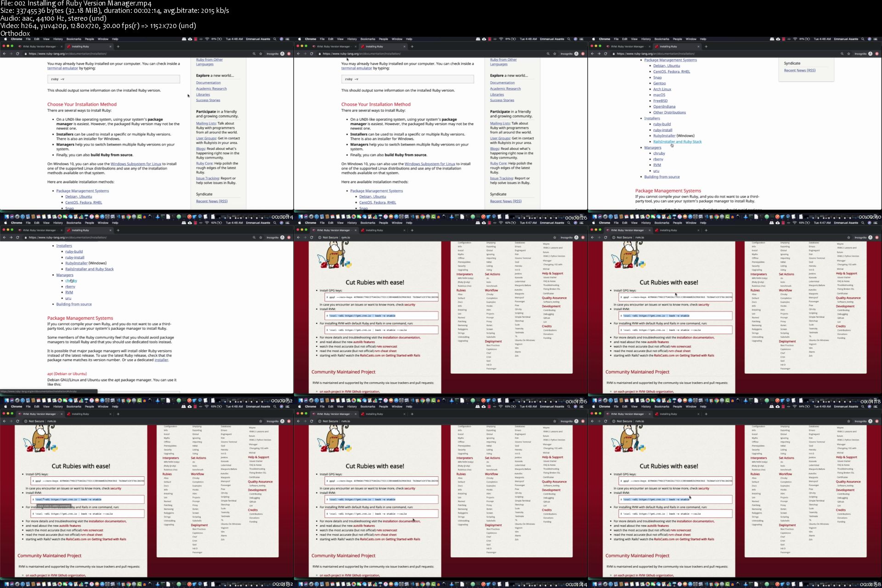
Task: Click the autolib features link in the 00:01:32 frame
Action: coord(70,526)
